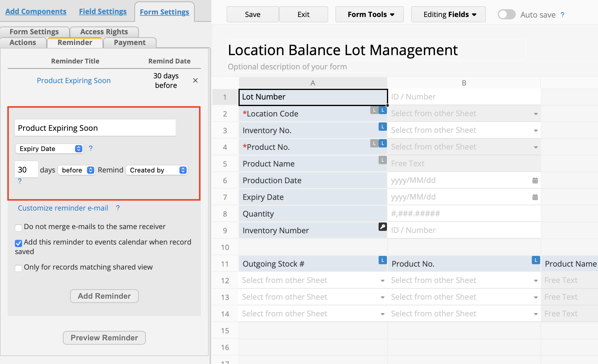Click blue link badge on Outgoing Stock #
The height and width of the screenshot is (364, 598).
(x=382, y=260)
